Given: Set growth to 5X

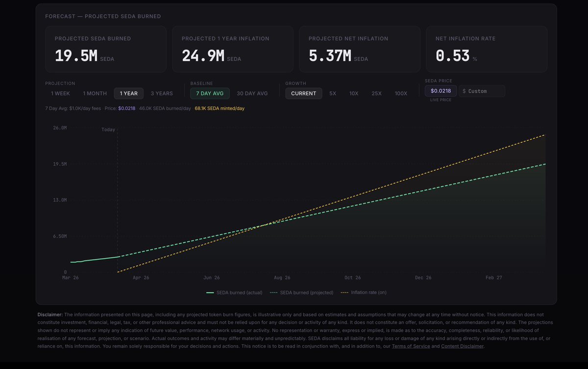Looking at the screenshot, I should [333, 94].
